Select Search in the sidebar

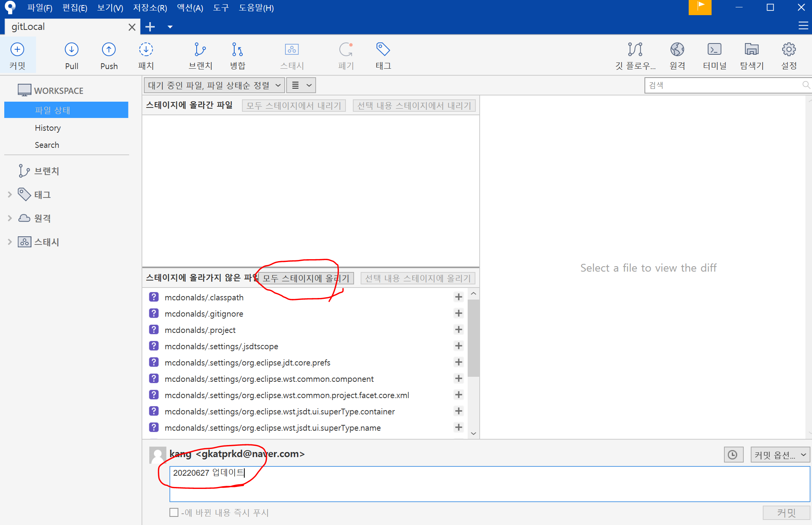(x=47, y=145)
